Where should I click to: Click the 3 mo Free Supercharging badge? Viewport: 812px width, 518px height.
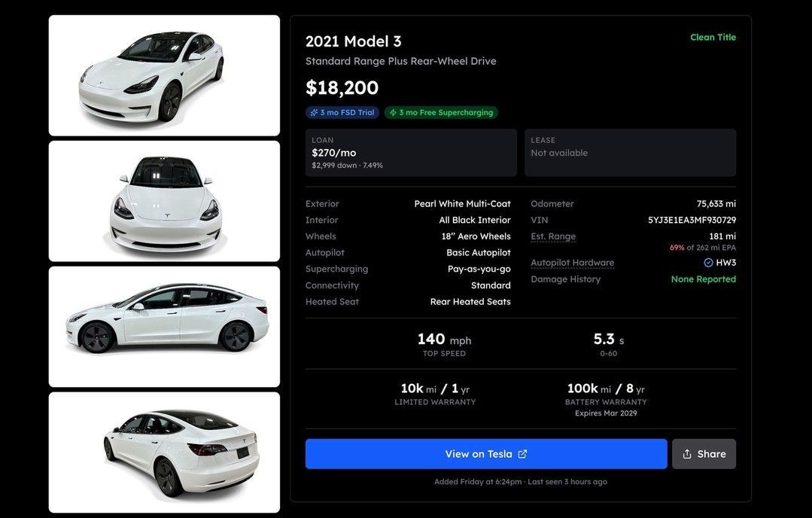pyautogui.click(x=441, y=113)
